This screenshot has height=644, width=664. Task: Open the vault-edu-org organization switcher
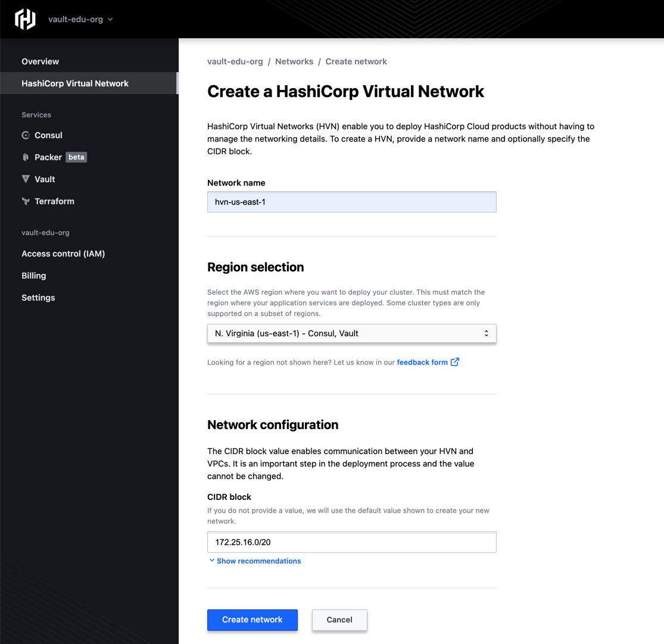(80, 20)
